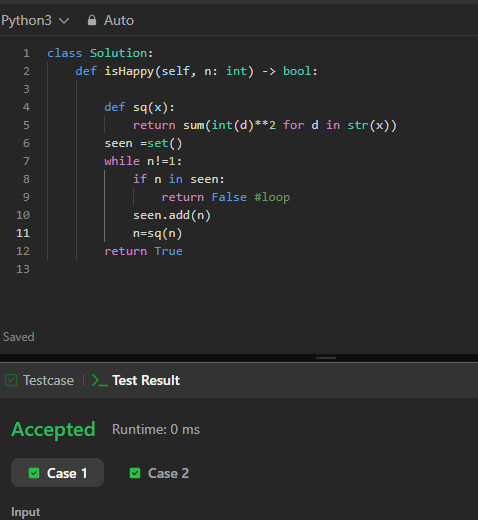Click the green check icon on Case 2
Screen dimensions: 478x520
pos(135,473)
